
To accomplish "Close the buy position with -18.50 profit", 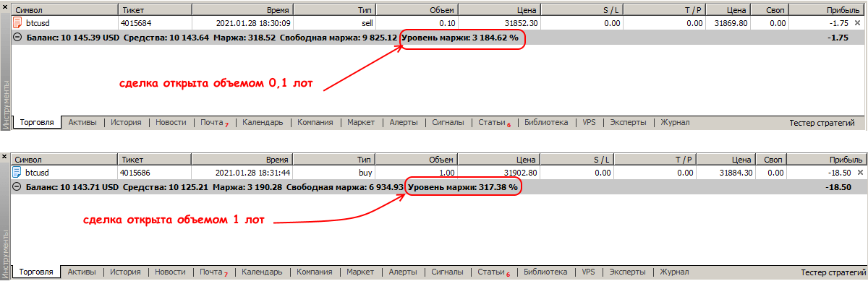I will click(859, 173).
